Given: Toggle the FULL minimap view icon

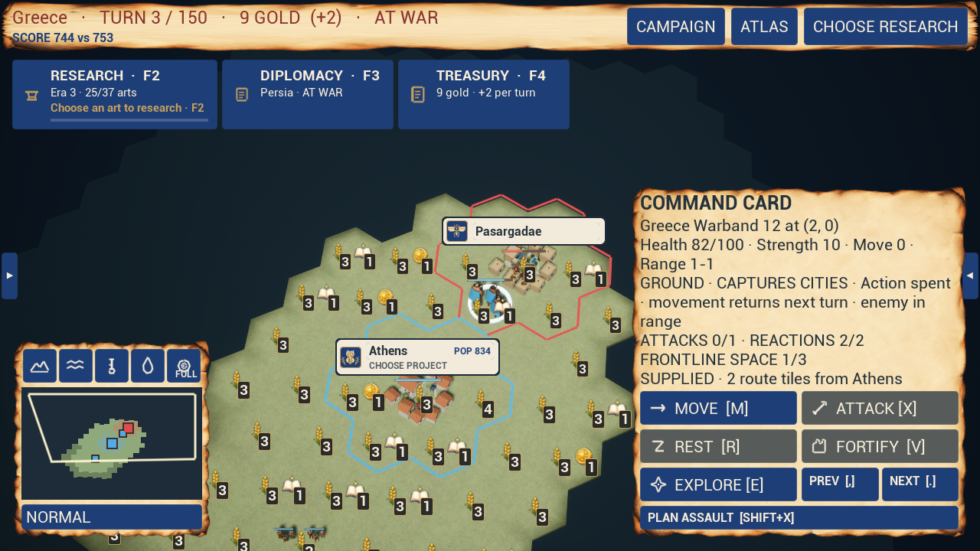Looking at the screenshot, I should (184, 366).
